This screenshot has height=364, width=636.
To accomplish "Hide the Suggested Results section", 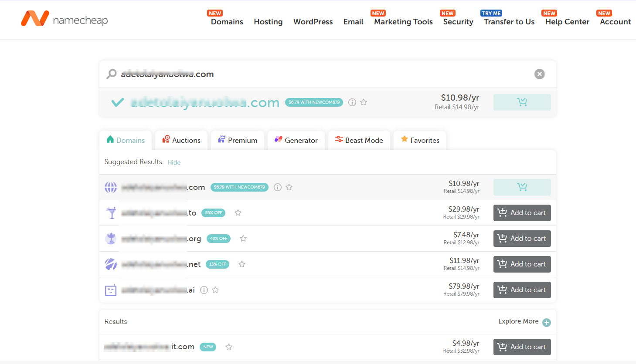I will click(173, 162).
